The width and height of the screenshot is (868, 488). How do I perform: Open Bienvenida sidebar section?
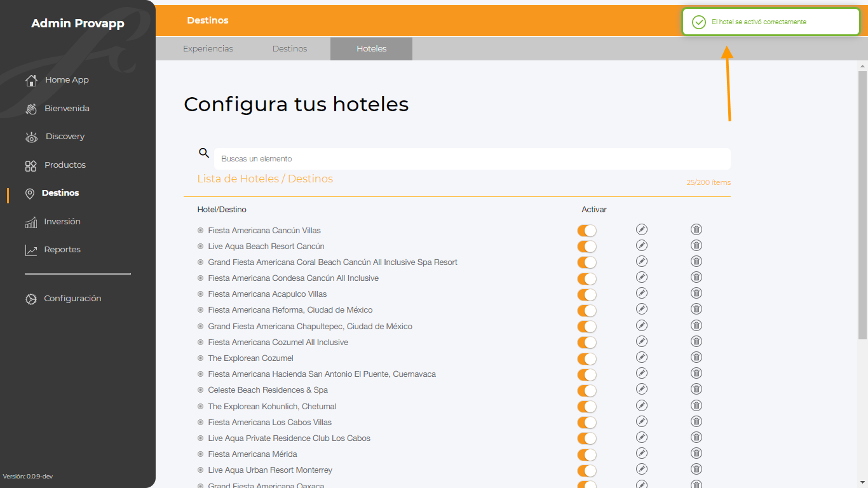(x=57, y=109)
